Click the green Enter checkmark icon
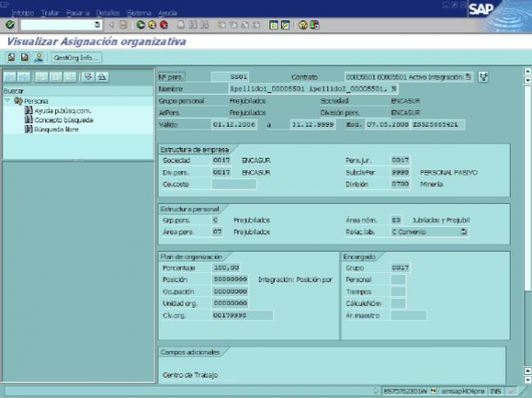This screenshot has width=532, height=398. pos(10,25)
